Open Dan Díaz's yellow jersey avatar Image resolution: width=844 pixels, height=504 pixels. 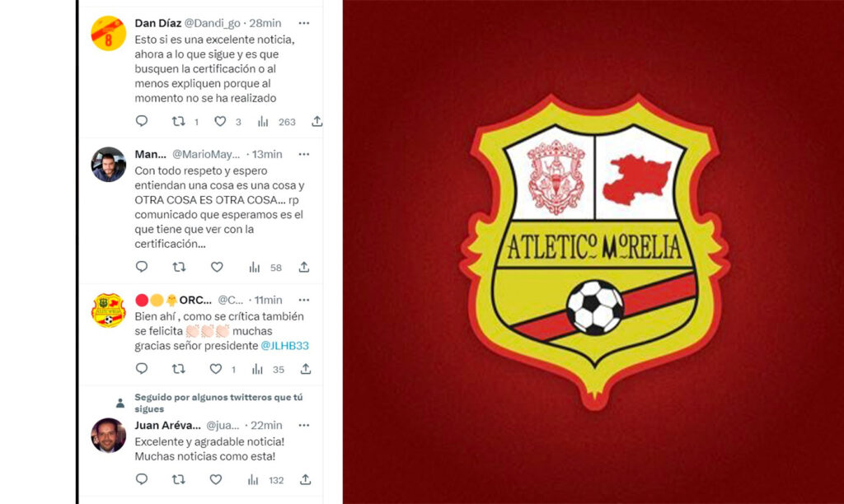[108, 33]
